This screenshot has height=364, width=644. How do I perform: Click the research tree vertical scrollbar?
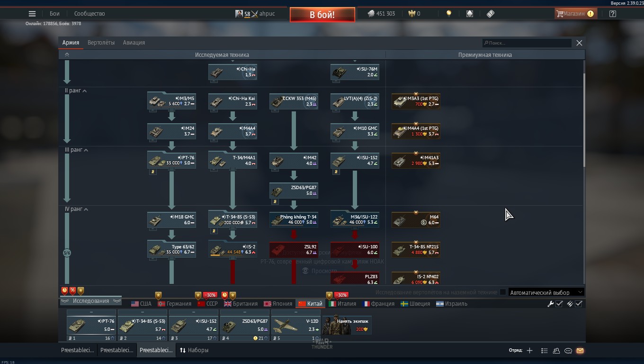click(x=584, y=120)
